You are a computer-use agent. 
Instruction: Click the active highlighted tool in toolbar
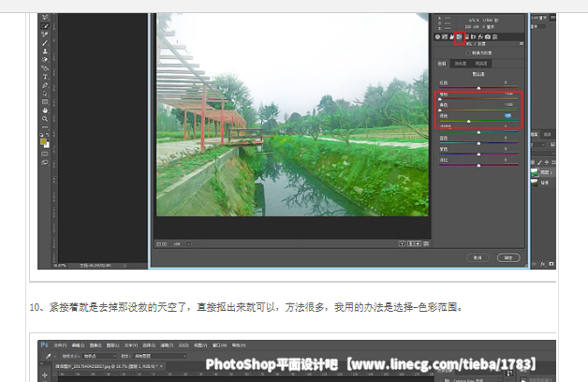(45, 25)
